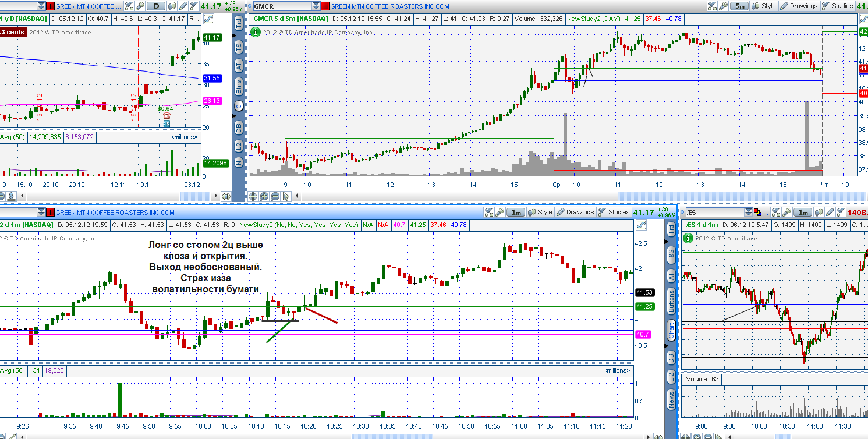The image size is (868, 439).
Task: Open the L2 side tab of daily chart
Action: 238,145
